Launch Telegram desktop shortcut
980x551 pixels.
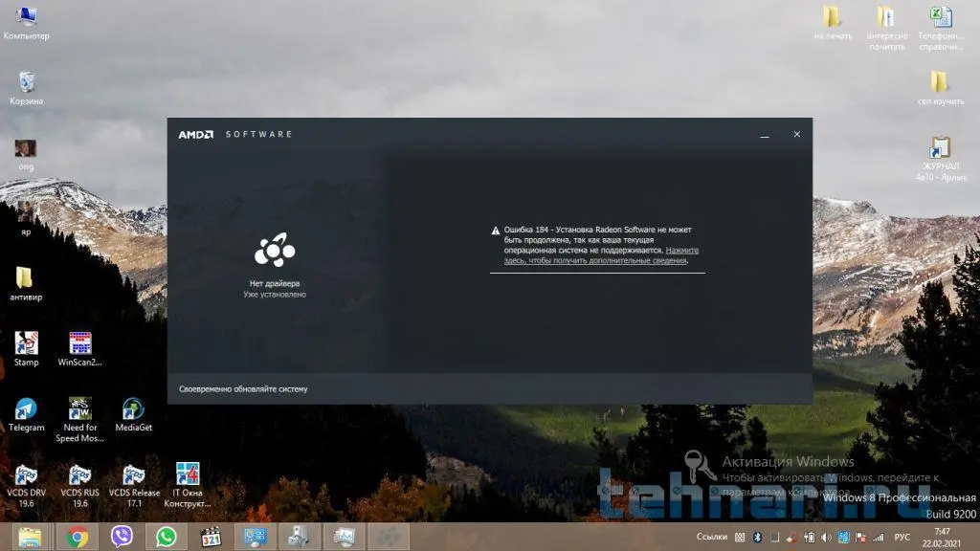[x=26, y=414]
